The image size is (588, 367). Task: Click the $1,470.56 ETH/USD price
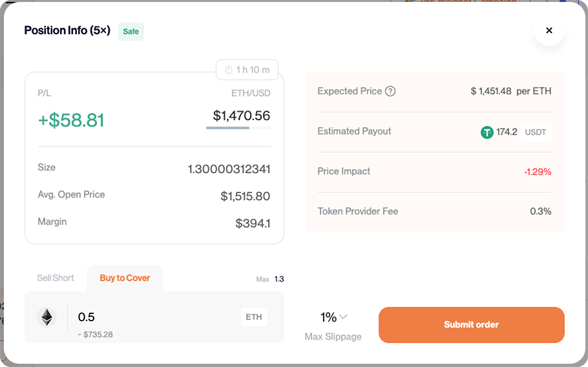pyautogui.click(x=241, y=116)
